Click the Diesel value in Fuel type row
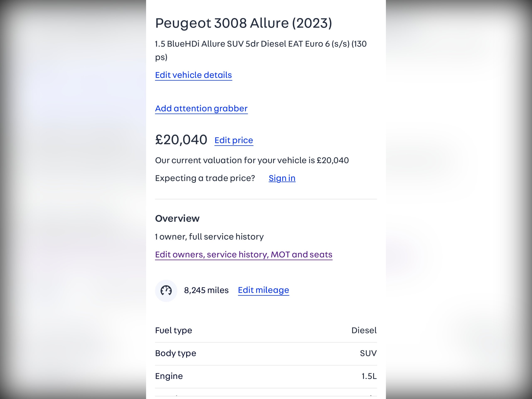 tap(364, 330)
